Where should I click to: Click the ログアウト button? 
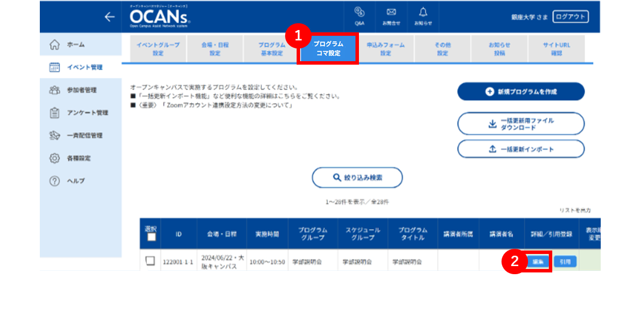pos(571,16)
